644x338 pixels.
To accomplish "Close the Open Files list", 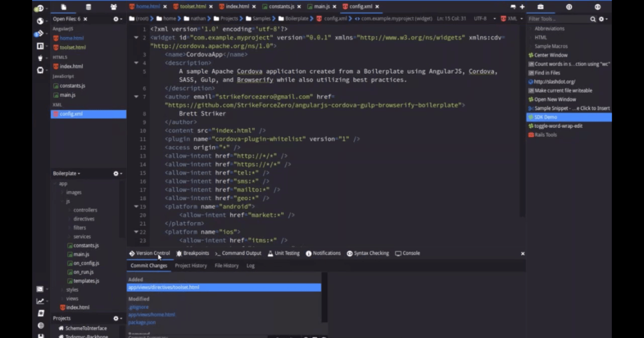I will click(x=85, y=19).
